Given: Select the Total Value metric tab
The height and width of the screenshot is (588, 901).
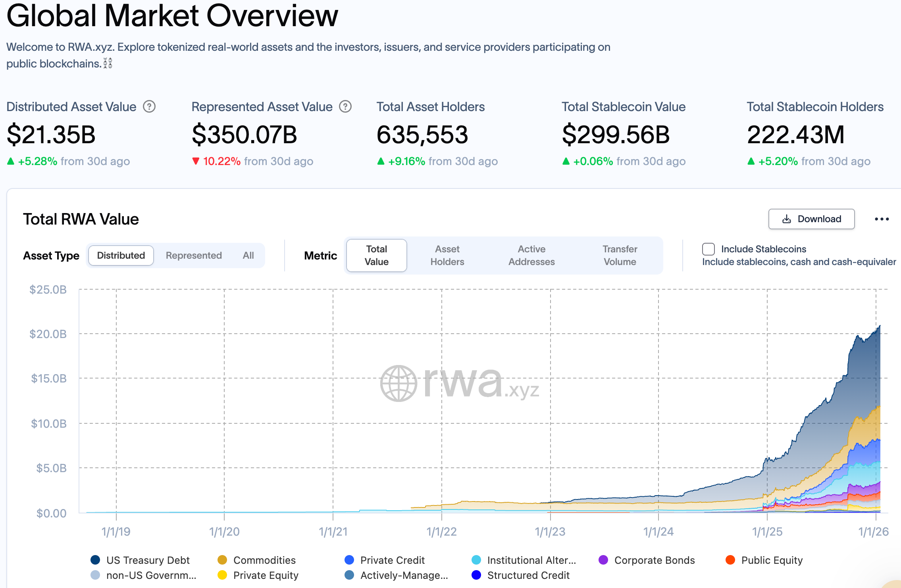Looking at the screenshot, I should click(376, 256).
